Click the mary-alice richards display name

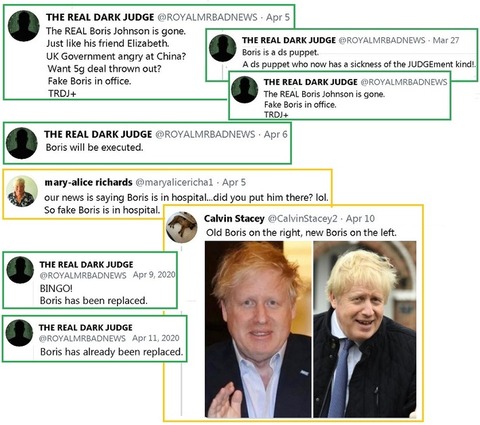pos(88,182)
